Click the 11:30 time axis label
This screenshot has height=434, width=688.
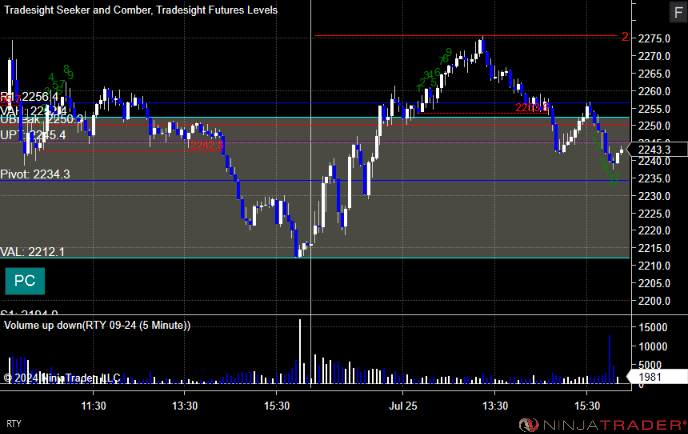click(93, 406)
